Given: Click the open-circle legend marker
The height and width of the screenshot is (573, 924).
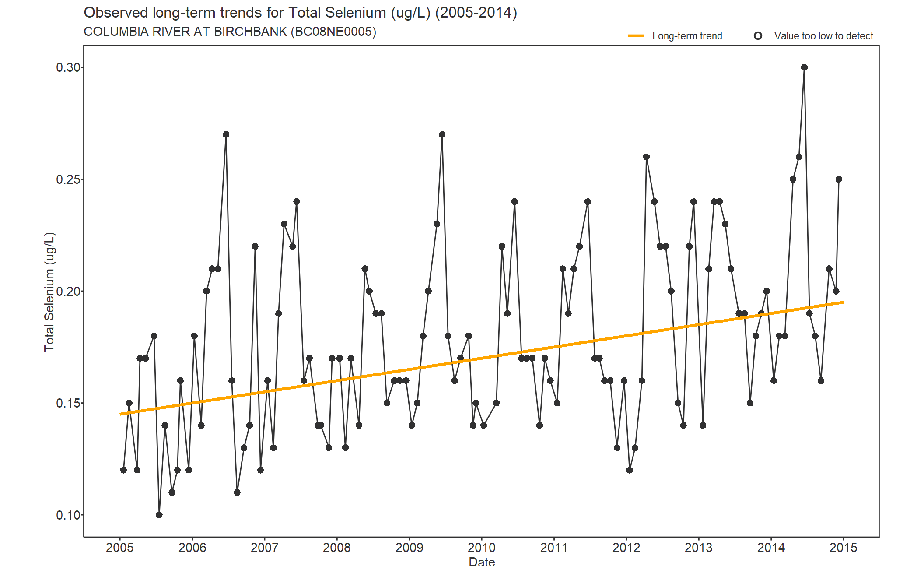Looking at the screenshot, I should (758, 36).
